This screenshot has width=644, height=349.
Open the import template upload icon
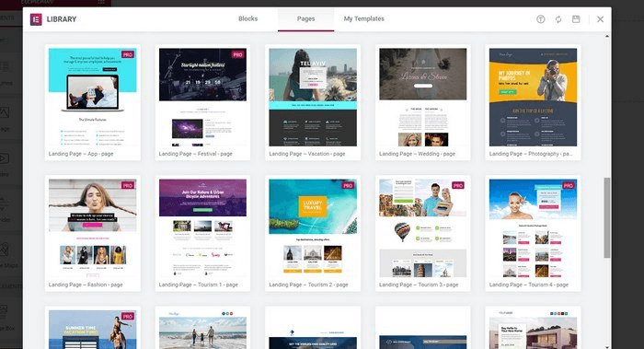(541, 19)
